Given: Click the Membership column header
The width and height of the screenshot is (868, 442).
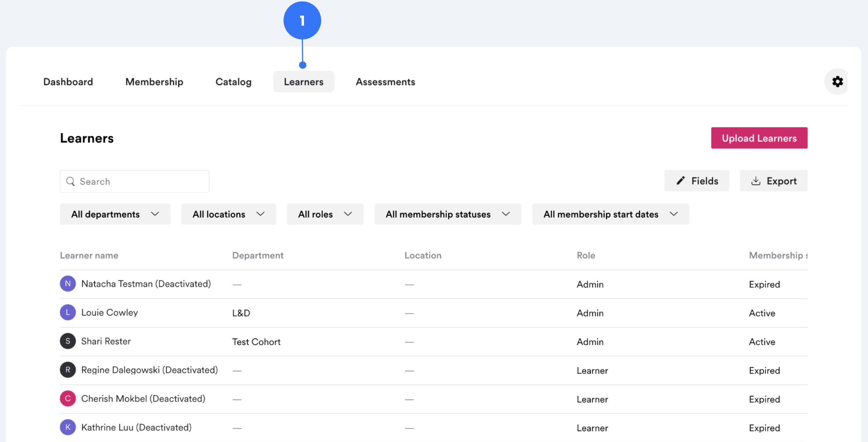Looking at the screenshot, I should [778, 255].
